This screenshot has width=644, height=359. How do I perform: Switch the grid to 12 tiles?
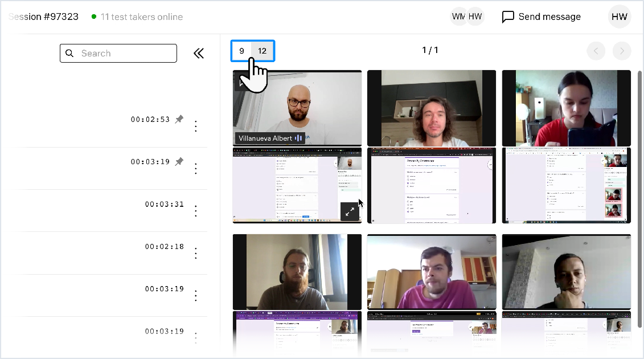tap(262, 51)
